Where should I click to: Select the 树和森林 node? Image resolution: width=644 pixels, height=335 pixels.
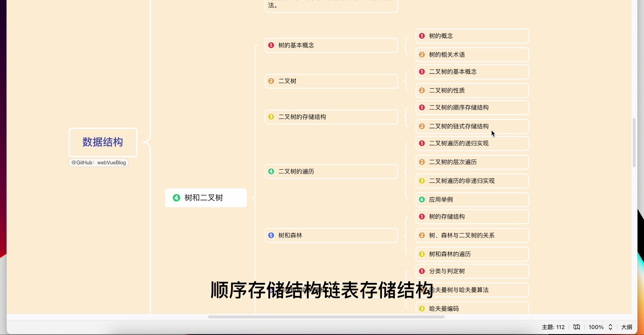pyautogui.click(x=331, y=235)
